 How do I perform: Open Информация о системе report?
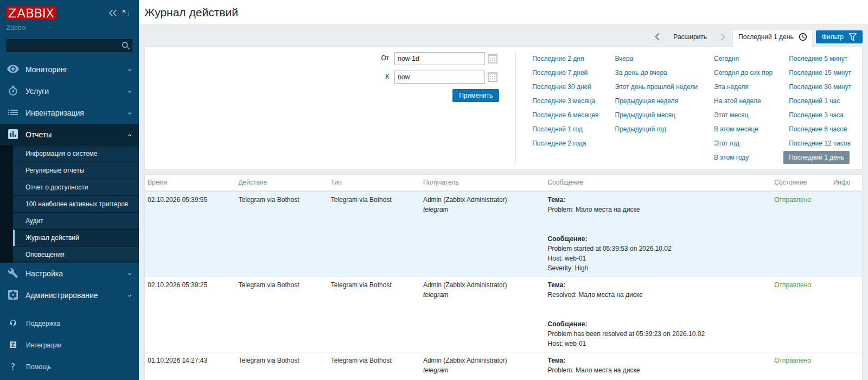pos(76,154)
